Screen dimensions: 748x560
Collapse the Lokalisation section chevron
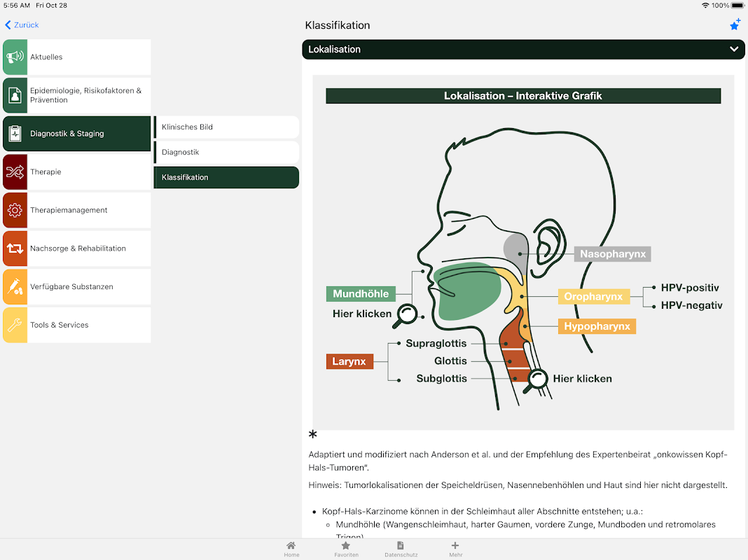tap(734, 49)
